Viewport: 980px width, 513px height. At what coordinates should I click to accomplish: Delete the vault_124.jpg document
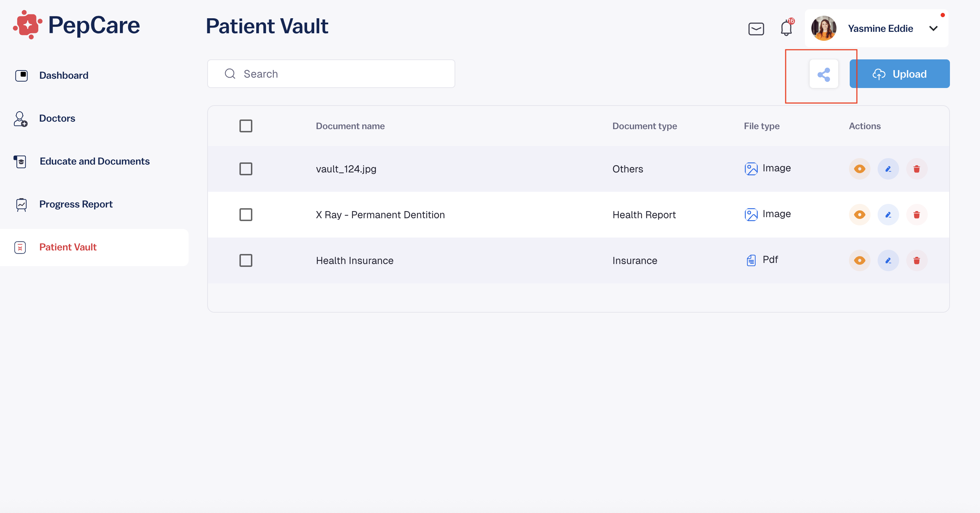[916, 169]
